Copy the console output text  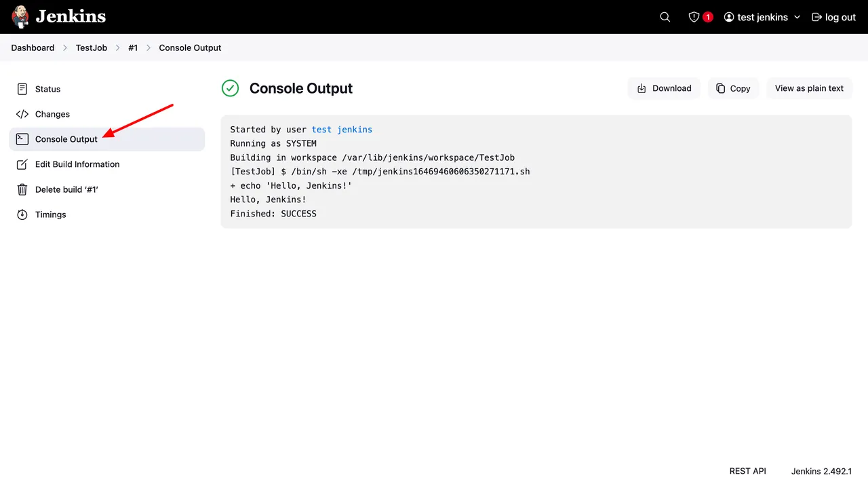click(x=733, y=88)
